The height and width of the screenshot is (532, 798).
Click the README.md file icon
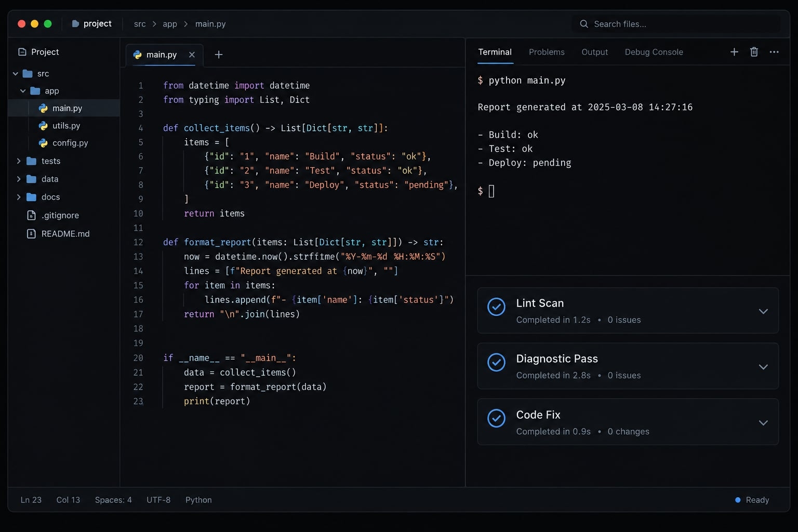[x=31, y=234]
